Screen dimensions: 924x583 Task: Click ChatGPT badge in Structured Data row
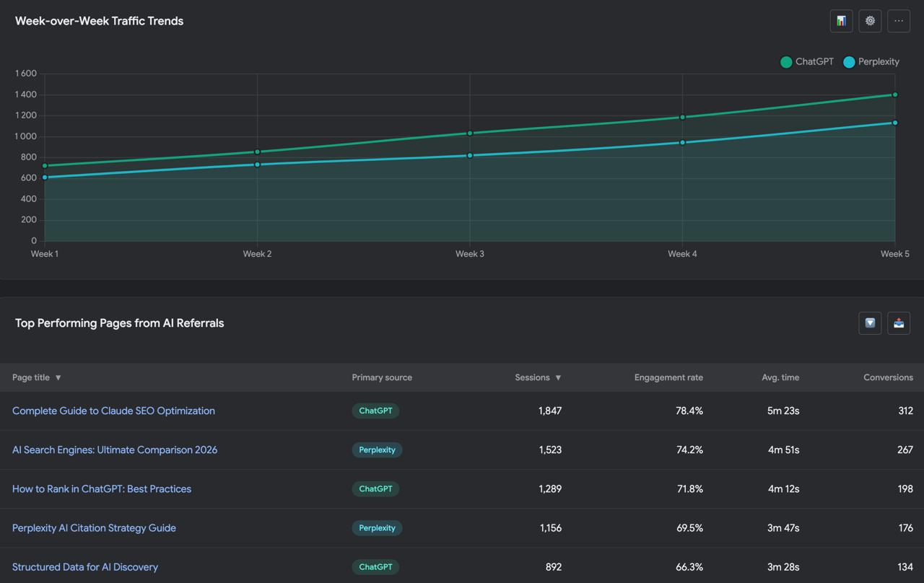pyautogui.click(x=375, y=566)
